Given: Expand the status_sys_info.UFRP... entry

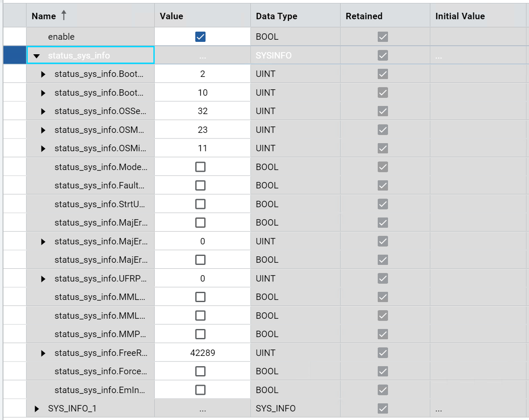Looking at the screenshot, I should coord(43,279).
